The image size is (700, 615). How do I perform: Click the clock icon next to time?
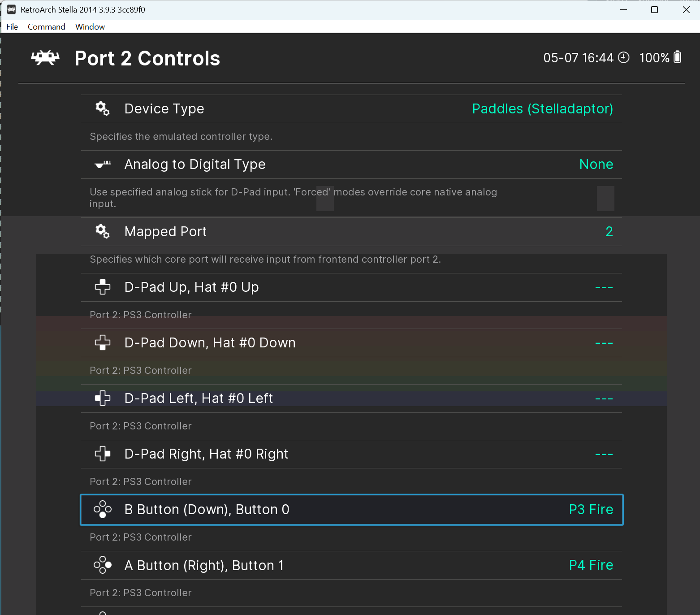point(624,57)
